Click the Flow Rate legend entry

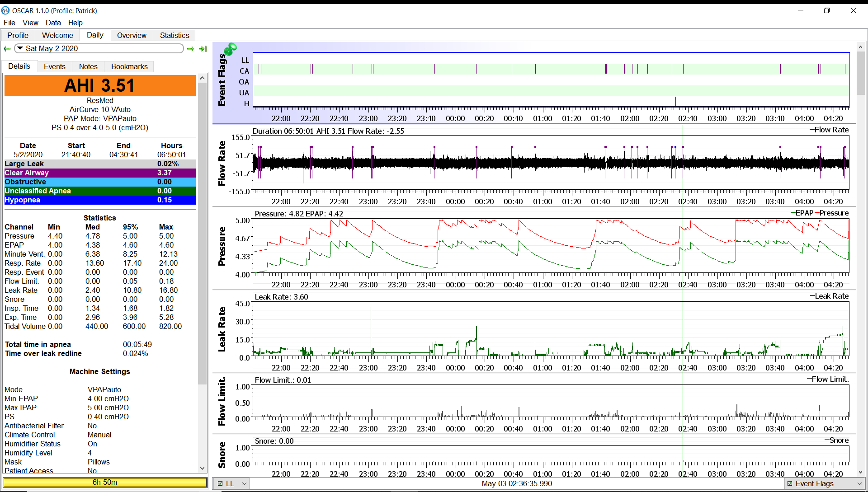pos(829,130)
